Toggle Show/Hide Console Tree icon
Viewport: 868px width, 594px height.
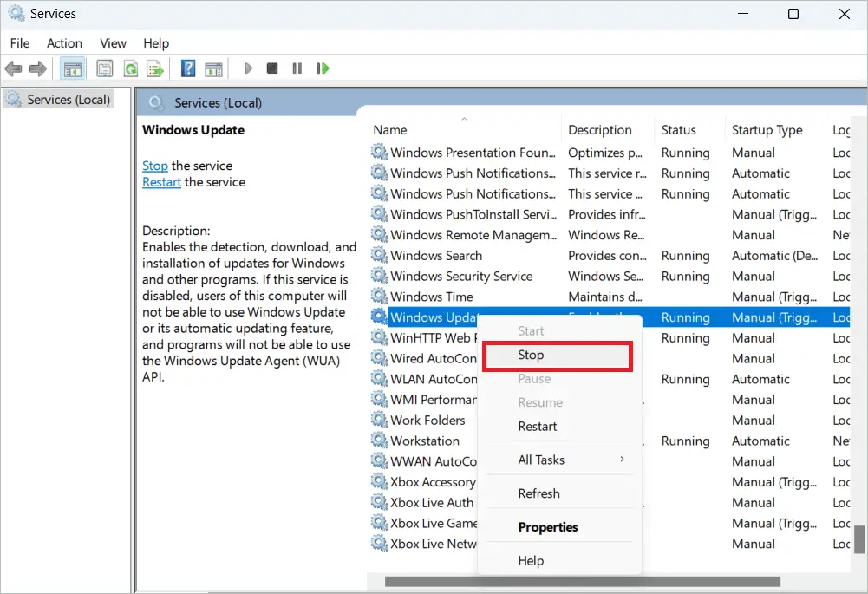(73, 69)
